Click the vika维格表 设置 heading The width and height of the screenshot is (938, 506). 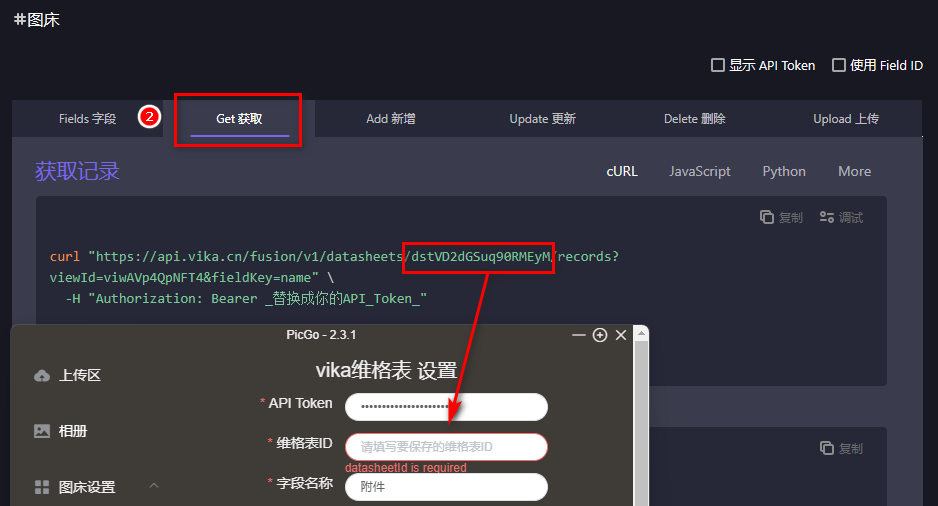pos(386,370)
